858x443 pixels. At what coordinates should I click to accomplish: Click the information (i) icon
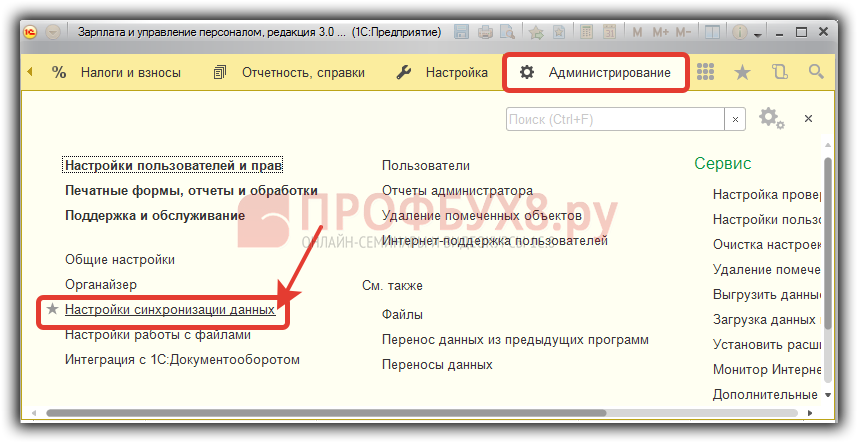tap(739, 32)
